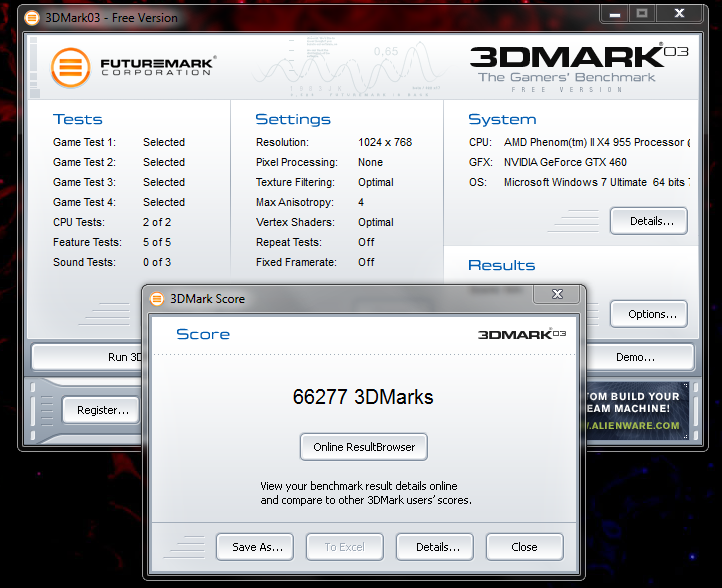
Task: Open the Options... button under Results
Action: pos(649,314)
